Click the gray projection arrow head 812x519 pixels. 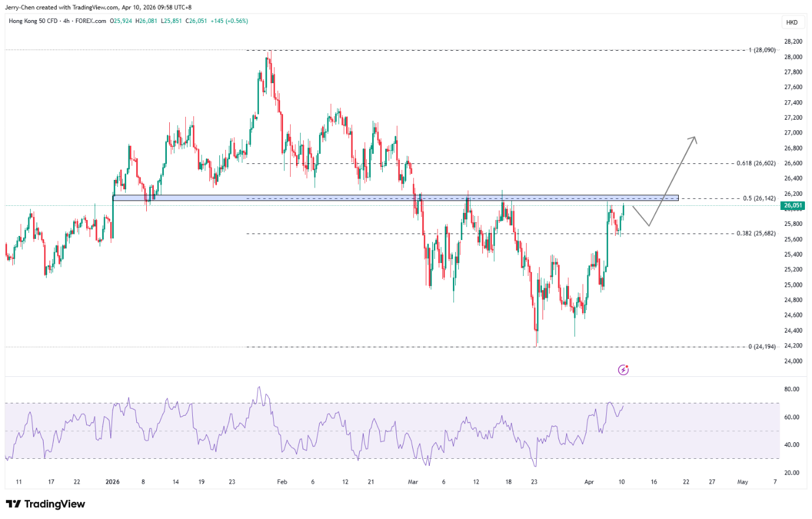coord(695,139)
